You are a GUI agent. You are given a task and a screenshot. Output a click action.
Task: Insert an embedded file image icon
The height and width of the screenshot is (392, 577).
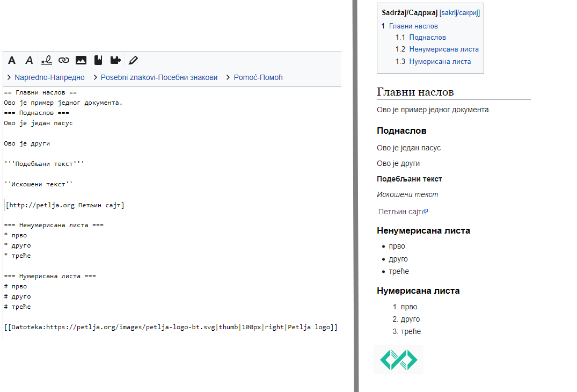click(x=81, y=60)
